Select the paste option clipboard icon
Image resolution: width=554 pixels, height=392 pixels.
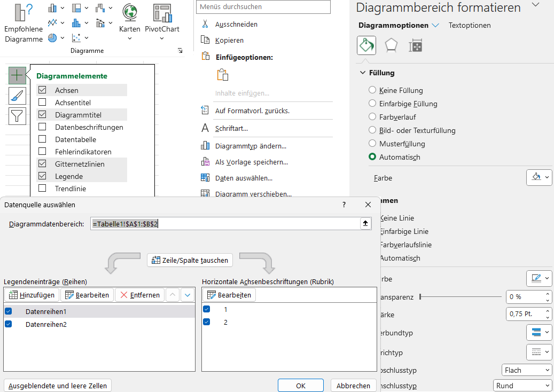(x=223, y=75)
